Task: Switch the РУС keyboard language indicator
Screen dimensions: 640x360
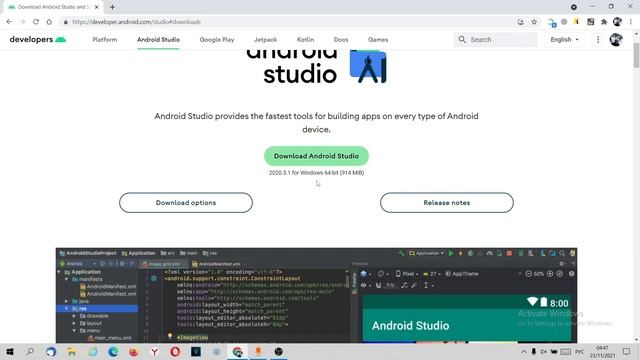Action: 580,351
